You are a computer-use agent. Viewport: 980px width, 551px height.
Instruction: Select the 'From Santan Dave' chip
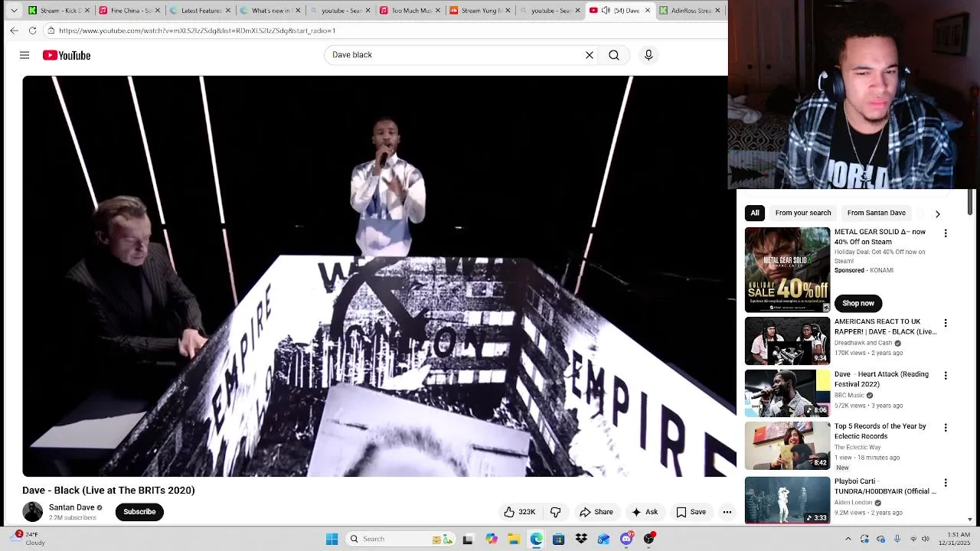877,213
